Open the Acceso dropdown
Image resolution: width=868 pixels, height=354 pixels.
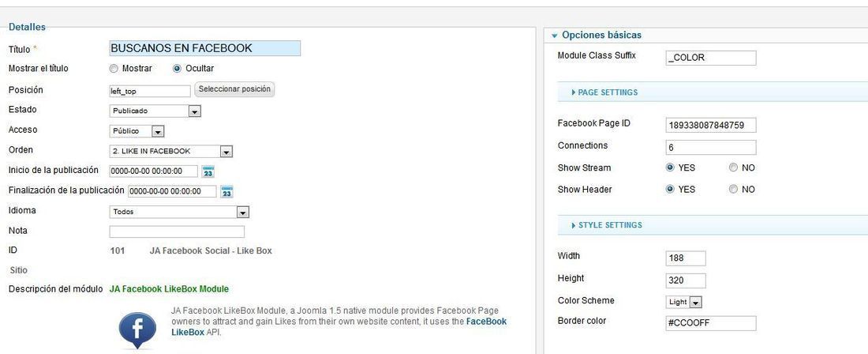point(137,132)
